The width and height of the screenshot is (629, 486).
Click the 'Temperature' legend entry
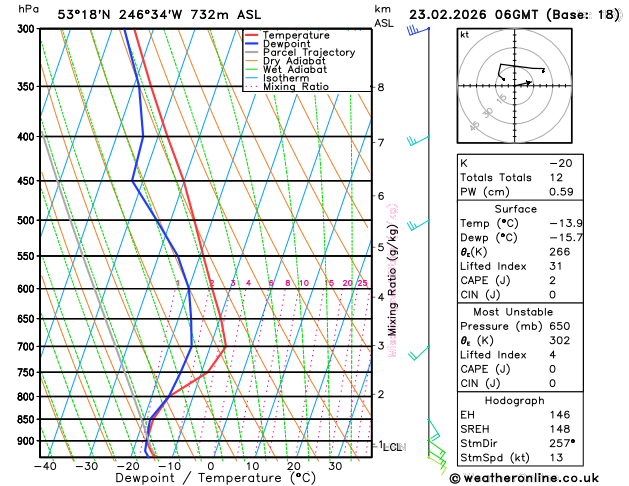(x=296, y=35)
